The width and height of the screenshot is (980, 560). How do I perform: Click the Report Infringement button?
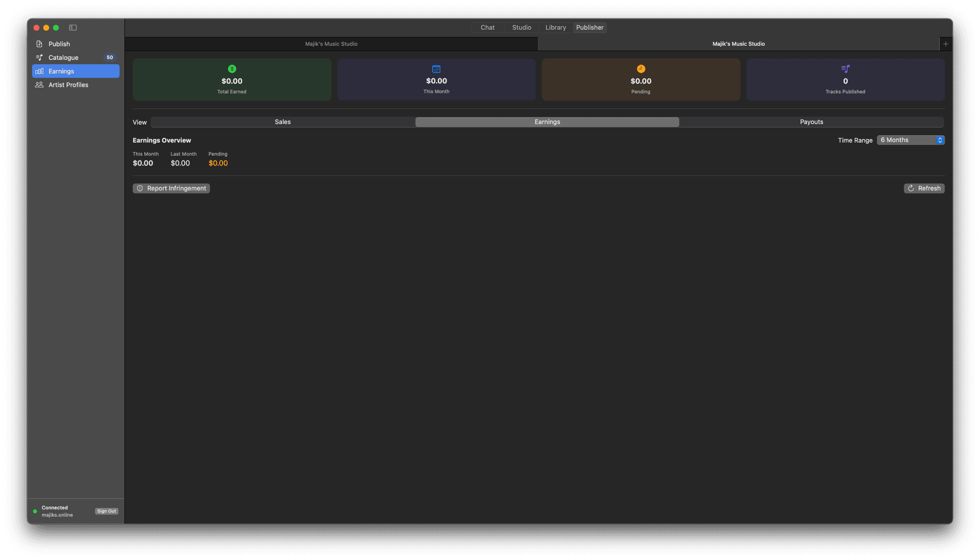(x=171, y=188)
